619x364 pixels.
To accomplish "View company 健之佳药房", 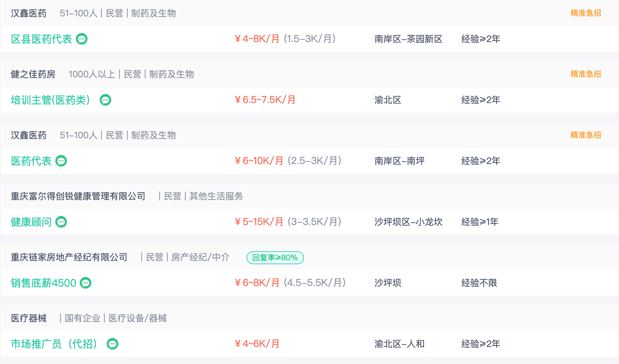I will [33, 74].
